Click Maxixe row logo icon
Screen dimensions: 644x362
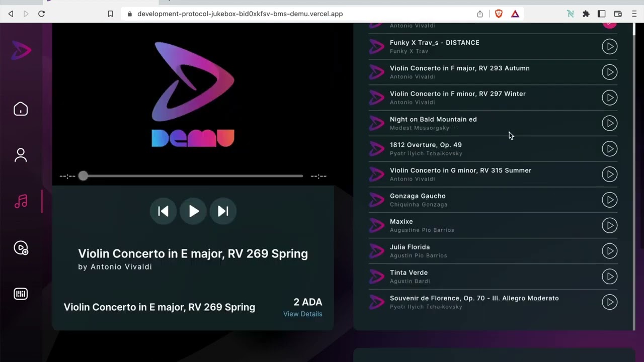click(376, 225)
